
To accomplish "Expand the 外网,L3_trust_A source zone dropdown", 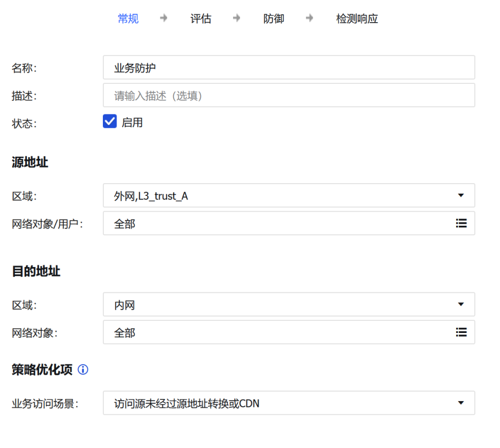I will click(x=280, y=196).
